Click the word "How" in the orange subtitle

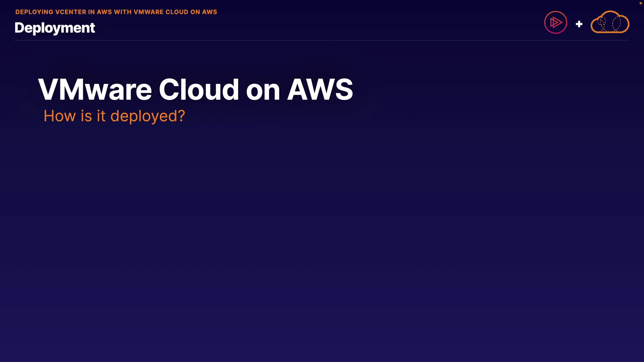tap(60, 116)
